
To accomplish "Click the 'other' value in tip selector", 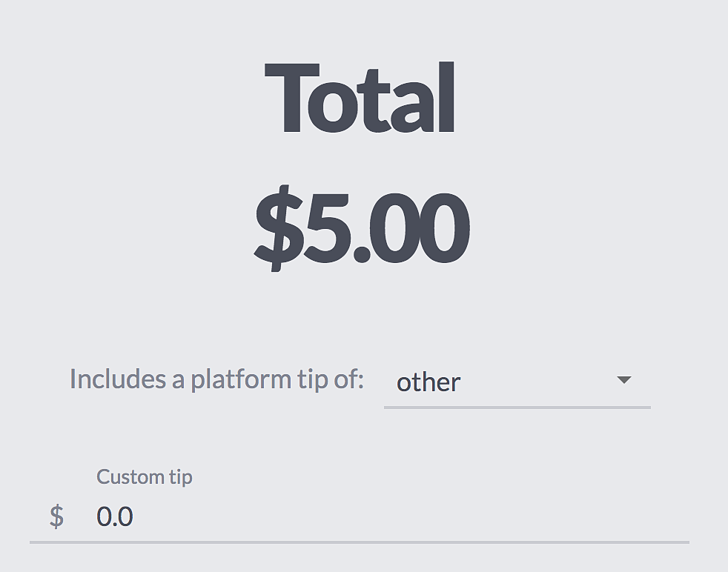I will tap(428, 382).
